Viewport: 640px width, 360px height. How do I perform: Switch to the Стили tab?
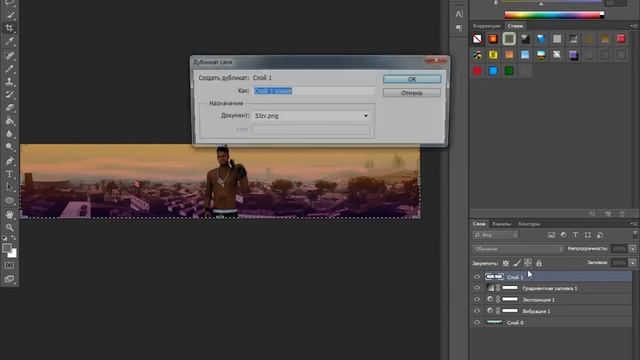coord(515,26)
